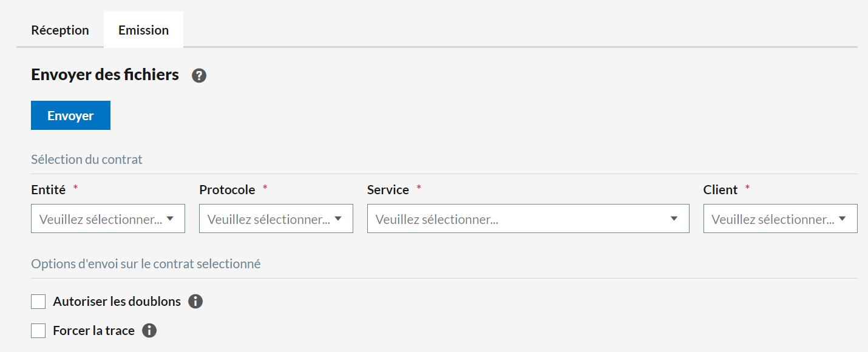Image resolution: width=868 pixels, height=352 pixels.
Task: Select the Emission tab
Action: click(x=143, y=30)
